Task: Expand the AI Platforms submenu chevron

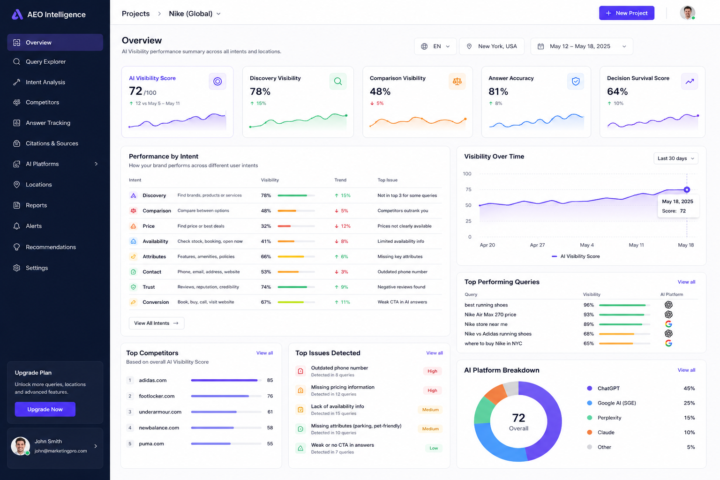Action: click(x=96, y=164)
